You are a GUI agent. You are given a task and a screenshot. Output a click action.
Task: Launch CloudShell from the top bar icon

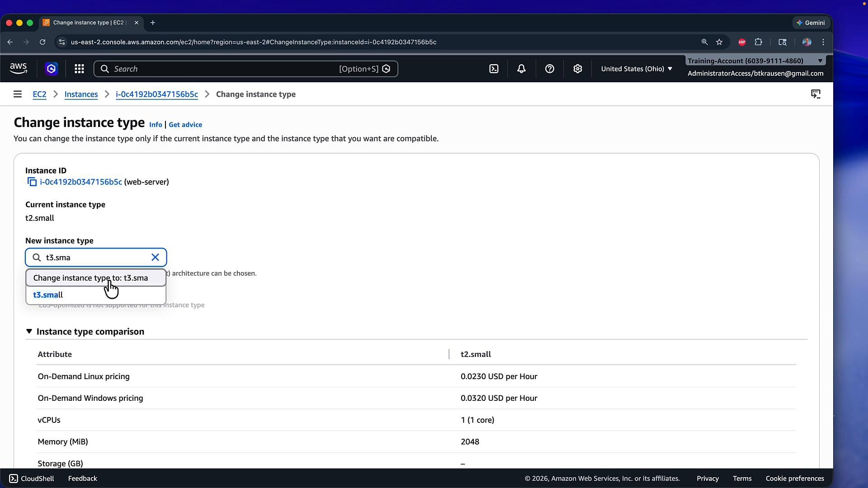click(494, 69)
